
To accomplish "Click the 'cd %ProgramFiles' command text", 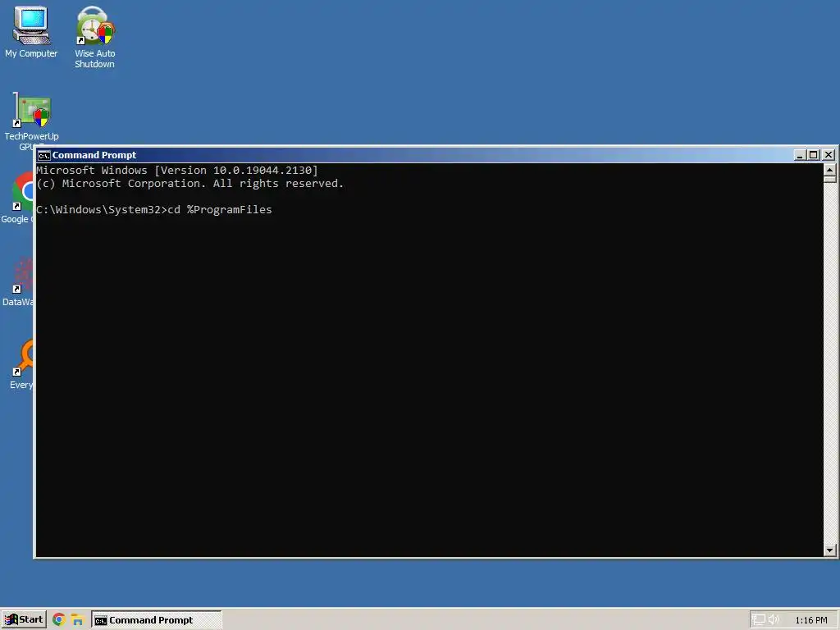I will click(220, 209).
